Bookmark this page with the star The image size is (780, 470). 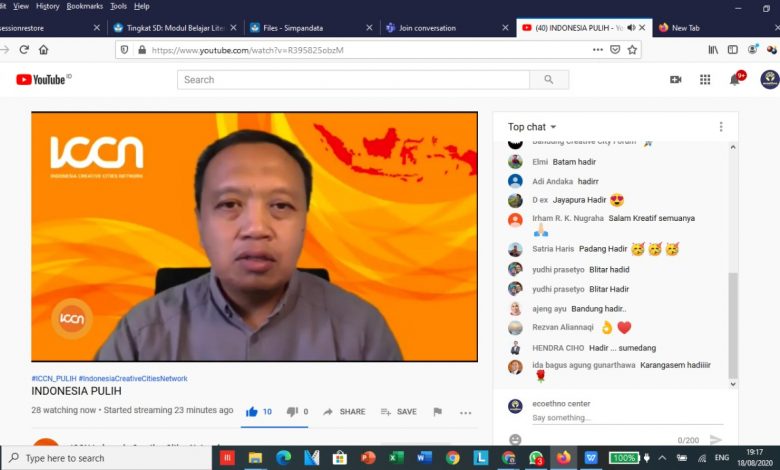[632, 50]
